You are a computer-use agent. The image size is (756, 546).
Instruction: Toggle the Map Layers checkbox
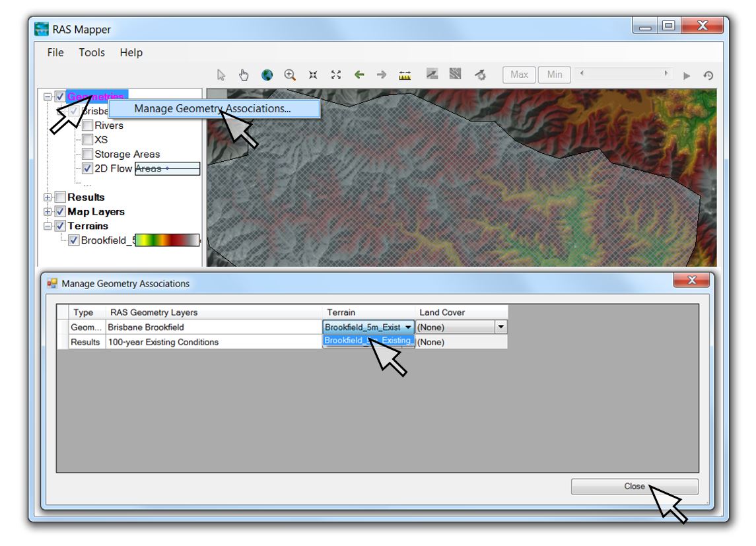pyautogui.click(x=60, y=211)
